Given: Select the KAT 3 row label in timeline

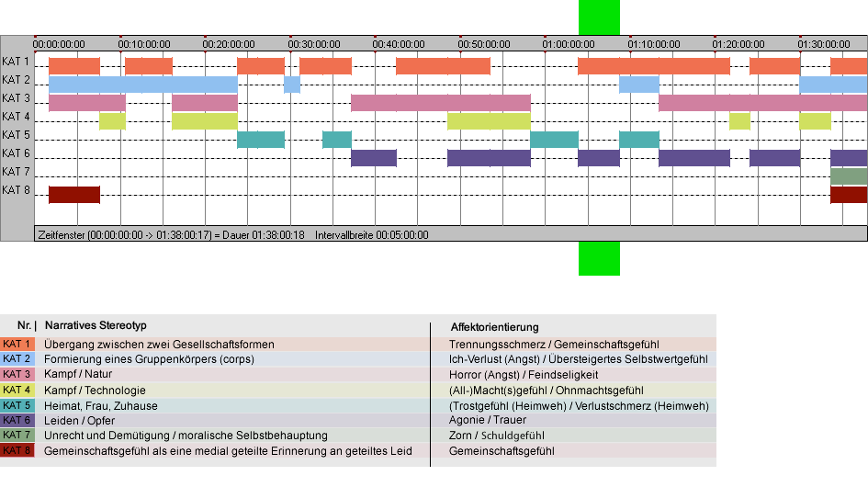Looking at the screenshot, I should pos(16,98).
